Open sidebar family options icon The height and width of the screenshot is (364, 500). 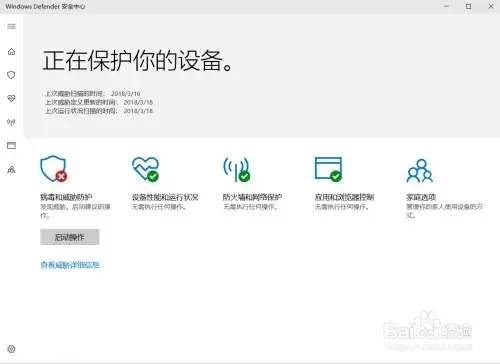(11, 170)
